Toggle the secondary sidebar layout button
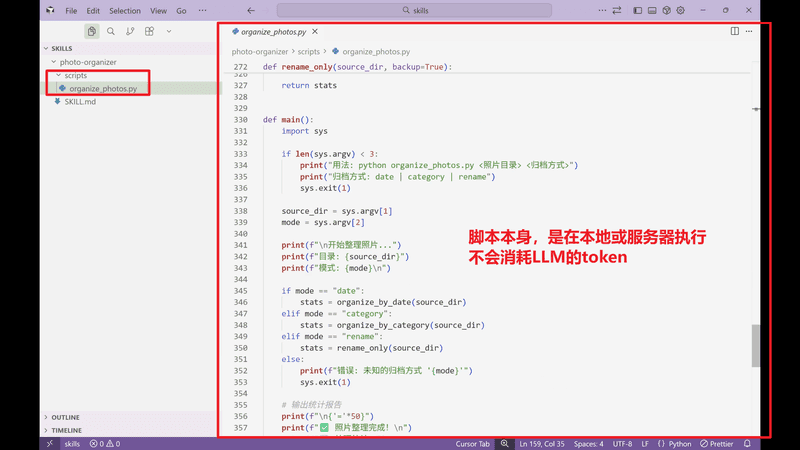Image resolution: width=800 pixels, height=450 pixels. point(666,10)
